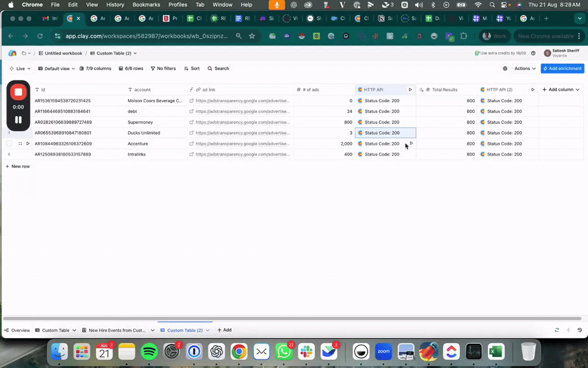
Task: Click the Add enrichment button
Action: 562,68
